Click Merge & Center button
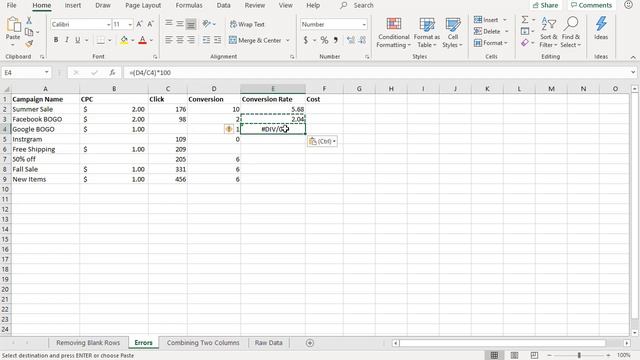This screenshot has height=360, width=640. coord(256,40)
